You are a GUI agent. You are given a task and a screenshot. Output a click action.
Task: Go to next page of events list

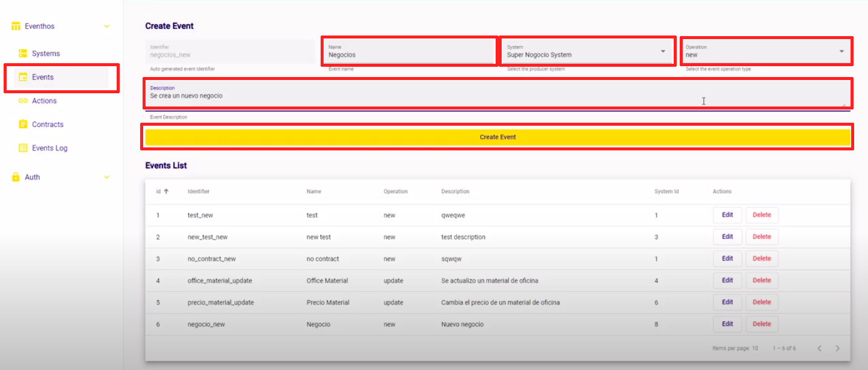coord(837,348)
